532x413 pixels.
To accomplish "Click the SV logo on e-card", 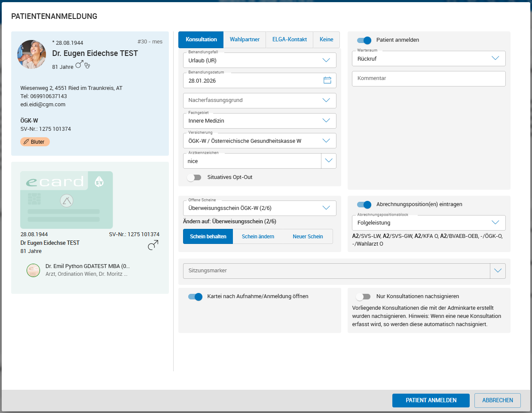I will pyautogui.click(x=99, y=182).
